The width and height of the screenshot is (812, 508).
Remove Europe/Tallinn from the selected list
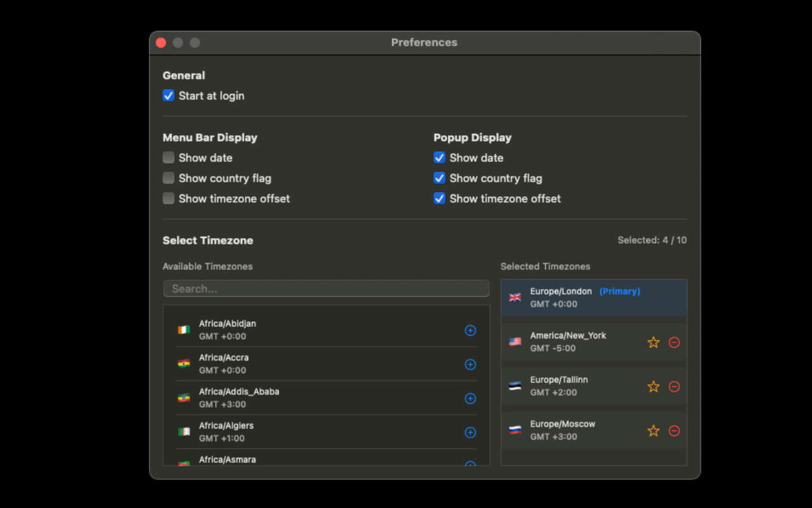click(674, 386)
